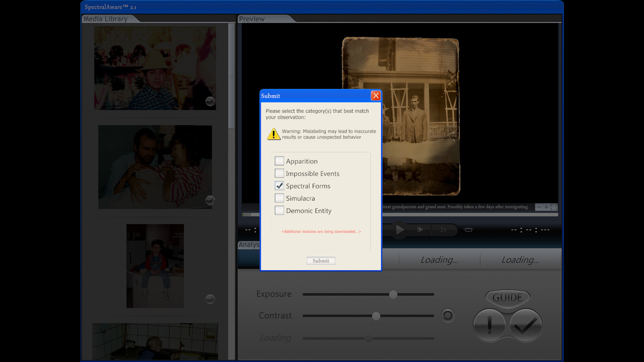Select the 2x playback speed control

coord(443,230)
